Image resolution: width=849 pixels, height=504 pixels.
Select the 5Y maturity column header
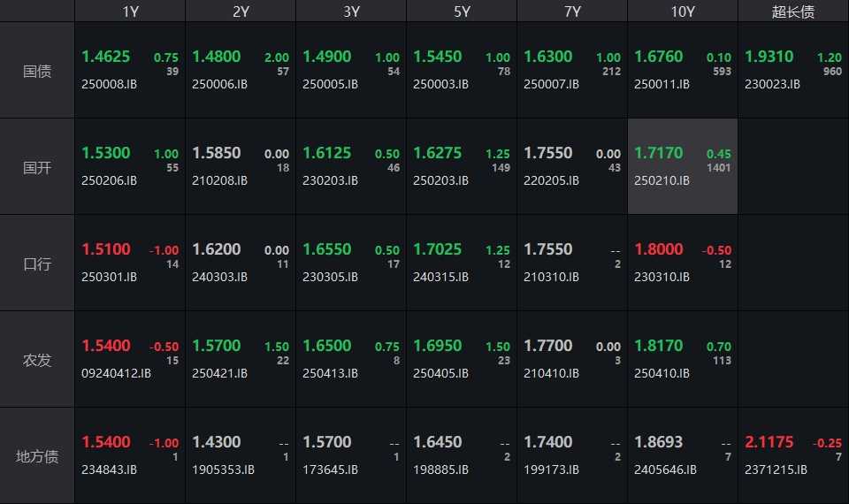[x=462, y=11]
